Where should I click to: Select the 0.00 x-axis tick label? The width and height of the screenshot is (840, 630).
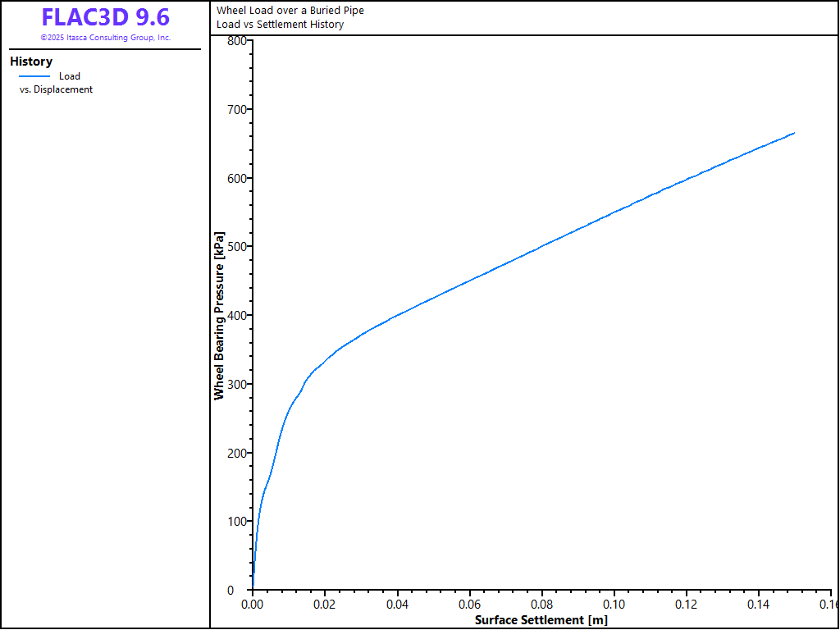pyautogui.click(x=253, y=605)
